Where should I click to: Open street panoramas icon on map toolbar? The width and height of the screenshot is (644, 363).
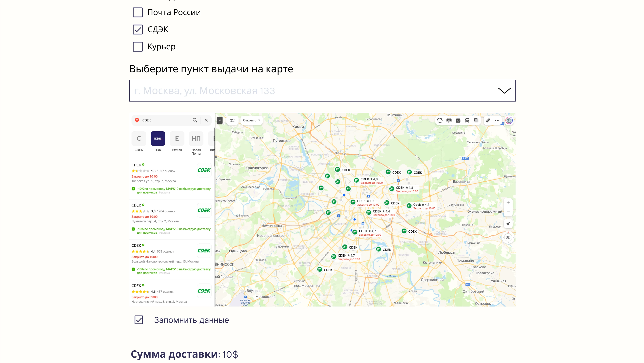pyautogui.click(x=449, y=120)
